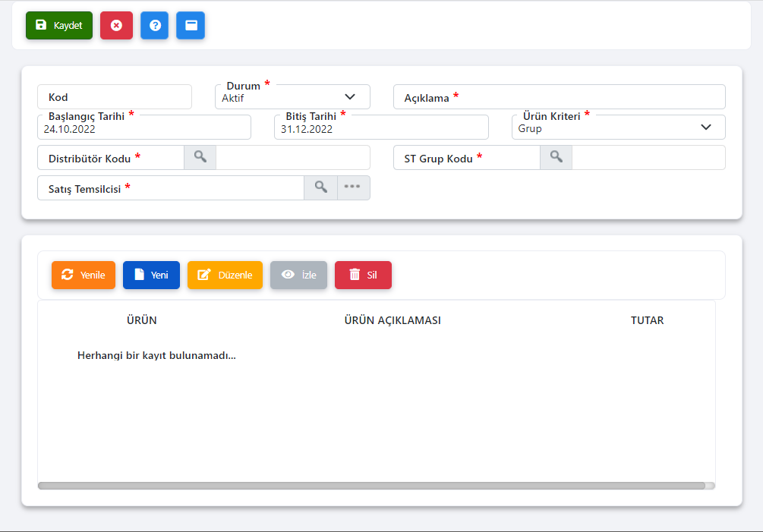The width and height of the screenshot is (763, 532).
Task: Click the horizontal scrollbar below the table
Action: [x=371, y=486]
